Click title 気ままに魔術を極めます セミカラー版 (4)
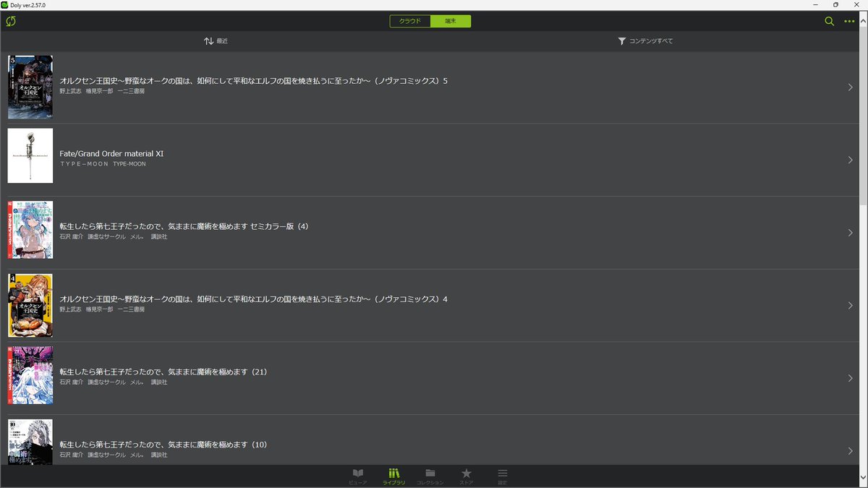This screenshot has height=488, width=868. [184, 226]
